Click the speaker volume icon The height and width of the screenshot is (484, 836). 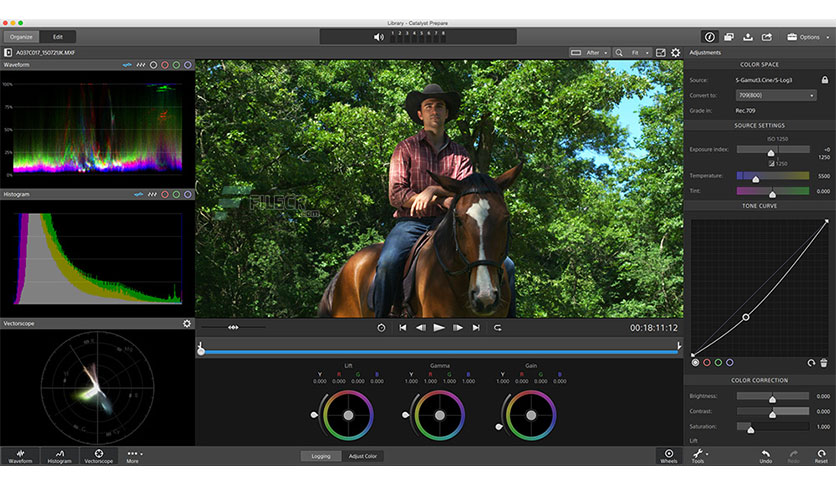pyautogui.click(x=379, y=37)
